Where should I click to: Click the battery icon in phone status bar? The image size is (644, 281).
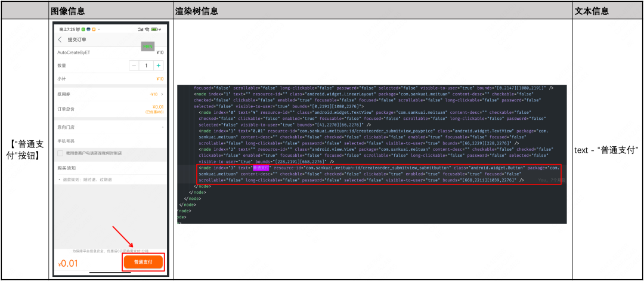[x=154, y=30]
